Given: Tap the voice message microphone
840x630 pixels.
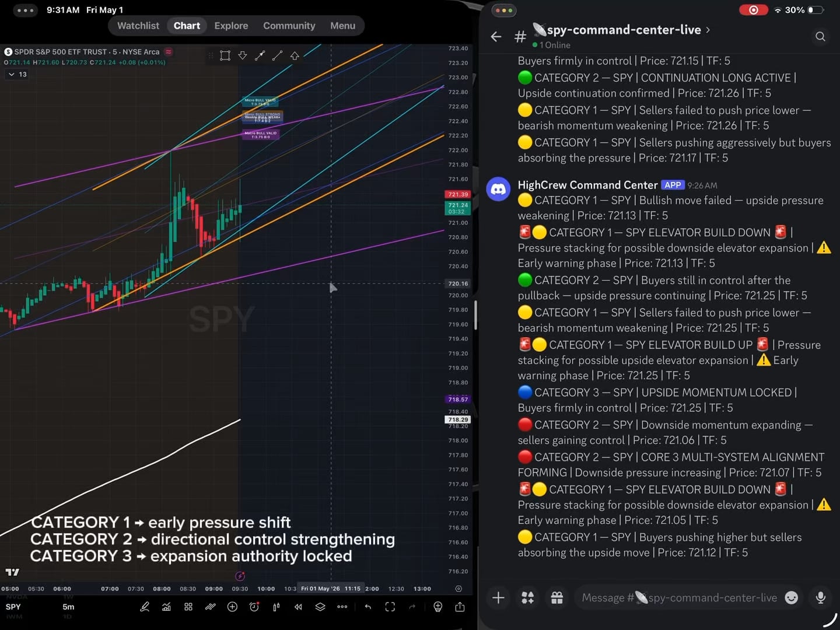Looking at the screenshot, I should [820, 597].
